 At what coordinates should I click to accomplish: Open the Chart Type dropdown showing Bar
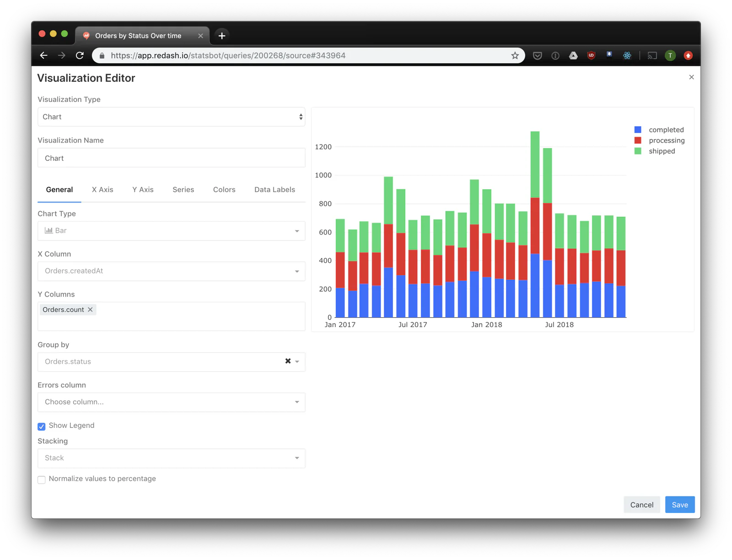tap(171, 230)
